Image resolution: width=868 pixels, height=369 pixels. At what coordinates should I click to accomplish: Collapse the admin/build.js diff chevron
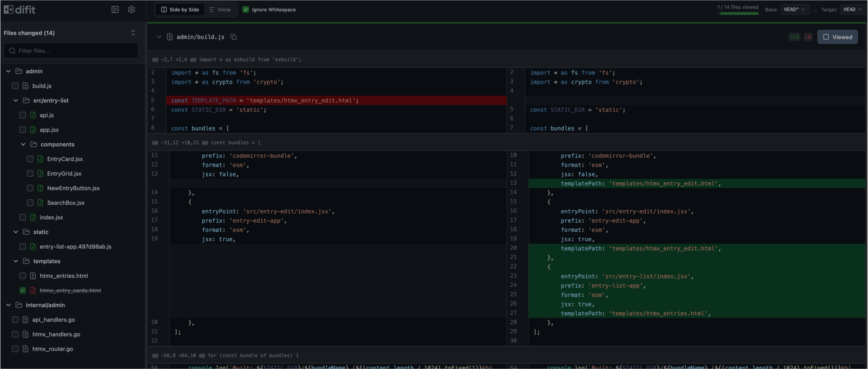(x=159, y=37)
